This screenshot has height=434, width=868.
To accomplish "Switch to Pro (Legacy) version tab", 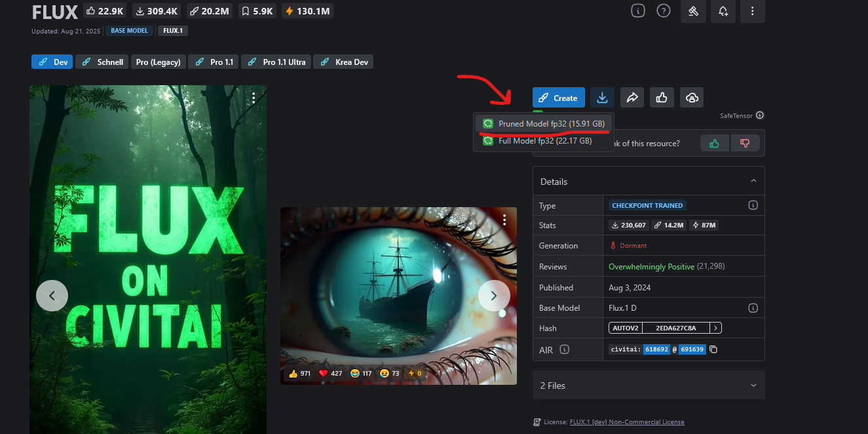I will [158, 62].
